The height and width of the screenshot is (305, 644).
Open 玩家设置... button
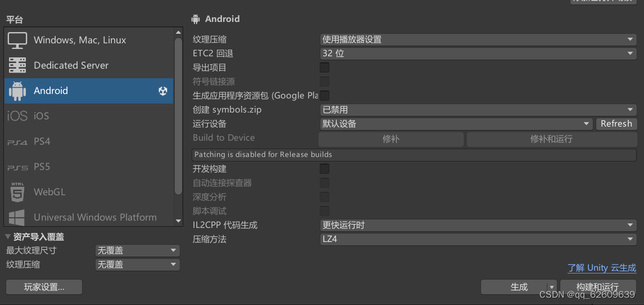click(x=44, y=288)
